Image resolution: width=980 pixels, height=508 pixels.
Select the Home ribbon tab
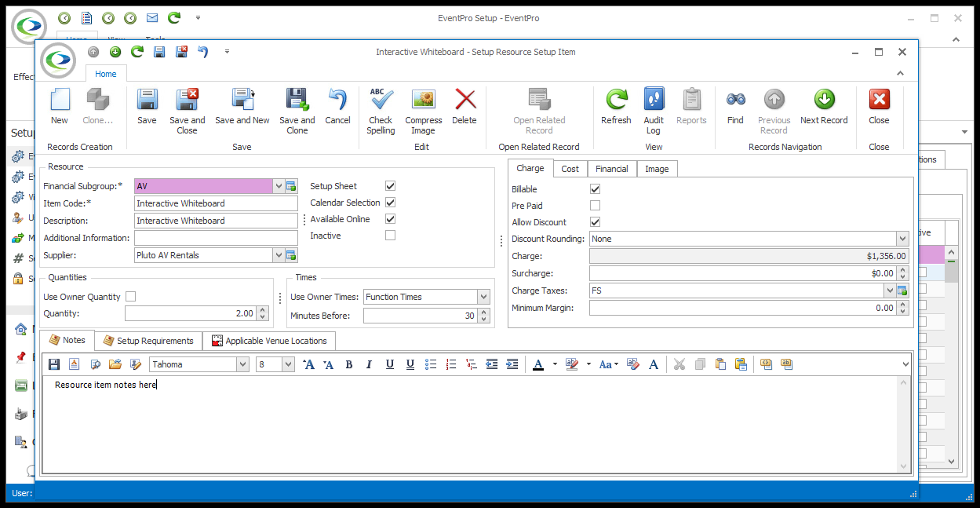pyautogui.click(x=106, y=74)
